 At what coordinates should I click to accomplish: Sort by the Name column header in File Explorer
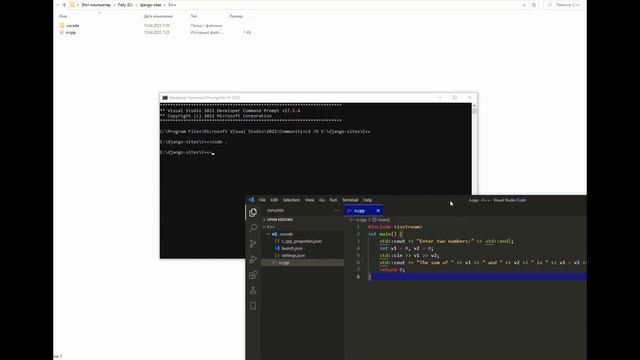point(63,16)
